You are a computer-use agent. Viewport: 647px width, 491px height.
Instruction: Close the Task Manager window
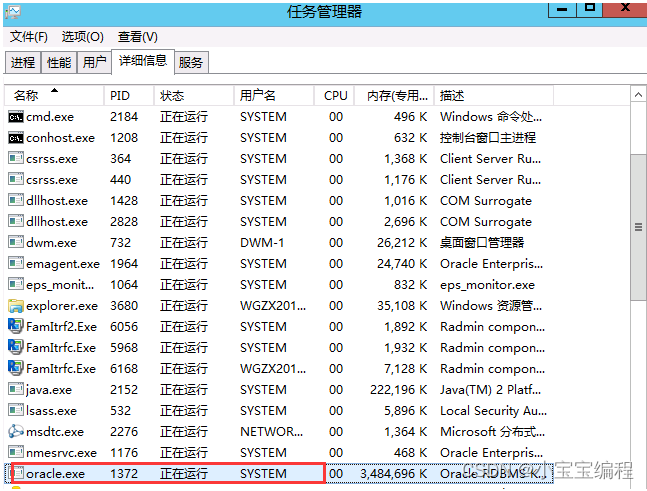625,9
